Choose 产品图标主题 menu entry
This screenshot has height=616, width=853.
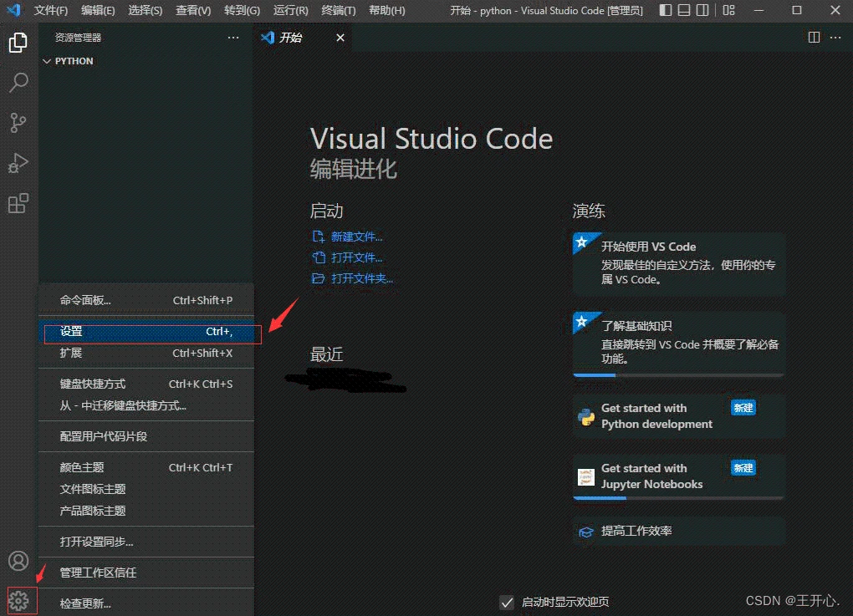pos(146,511)
